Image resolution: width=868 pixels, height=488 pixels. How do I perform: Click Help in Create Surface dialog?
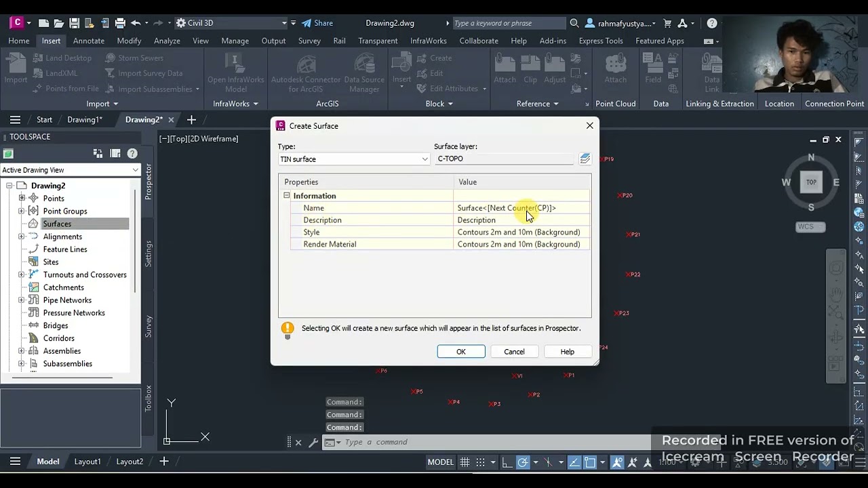(x=568, y=352)
